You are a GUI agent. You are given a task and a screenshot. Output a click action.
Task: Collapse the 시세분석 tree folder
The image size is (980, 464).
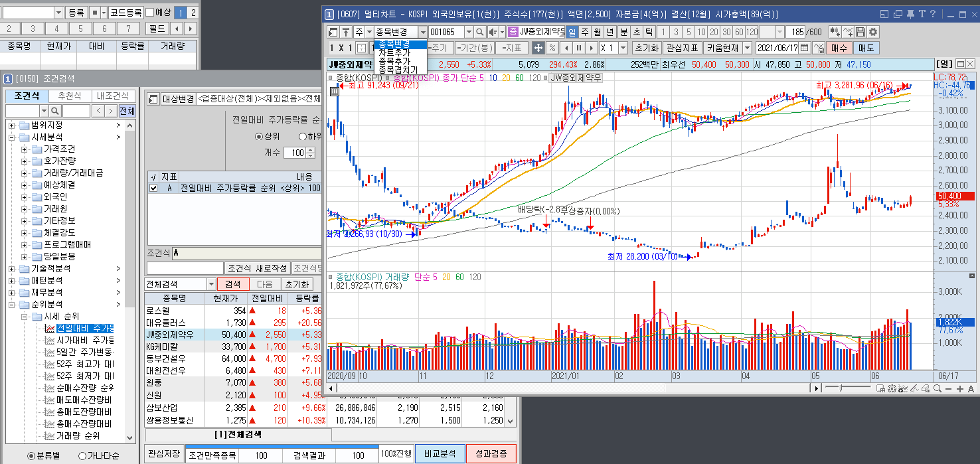(13, 137)
